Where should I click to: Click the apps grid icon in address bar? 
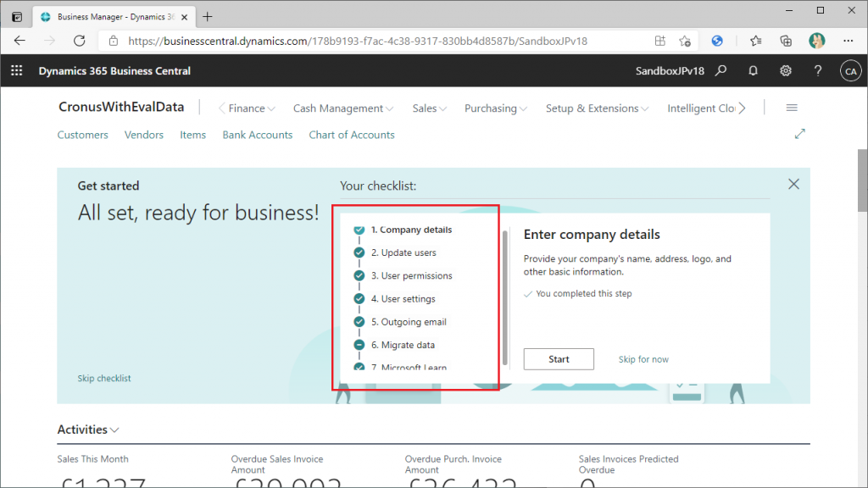[659, 41]
